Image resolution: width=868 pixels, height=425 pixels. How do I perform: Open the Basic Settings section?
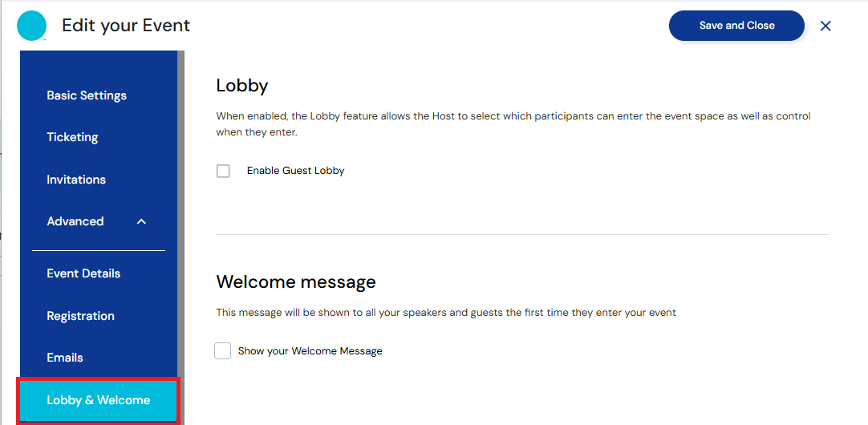pos(87,95)
